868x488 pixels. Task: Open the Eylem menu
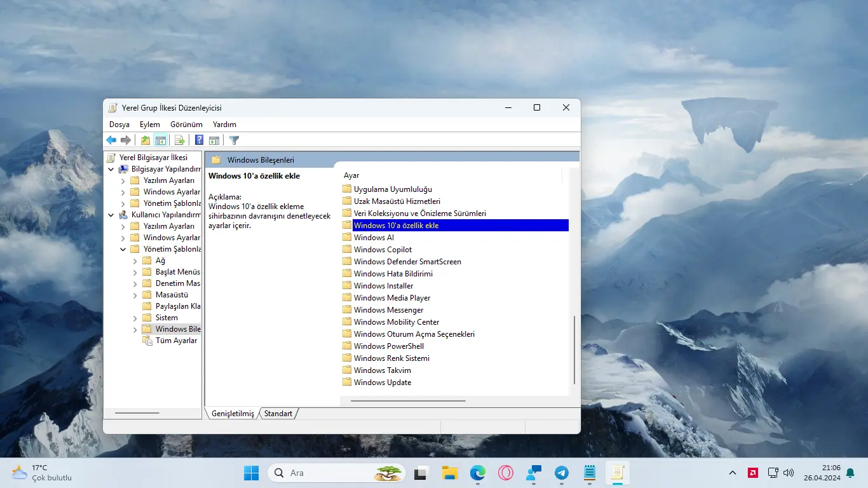(150, 125)
